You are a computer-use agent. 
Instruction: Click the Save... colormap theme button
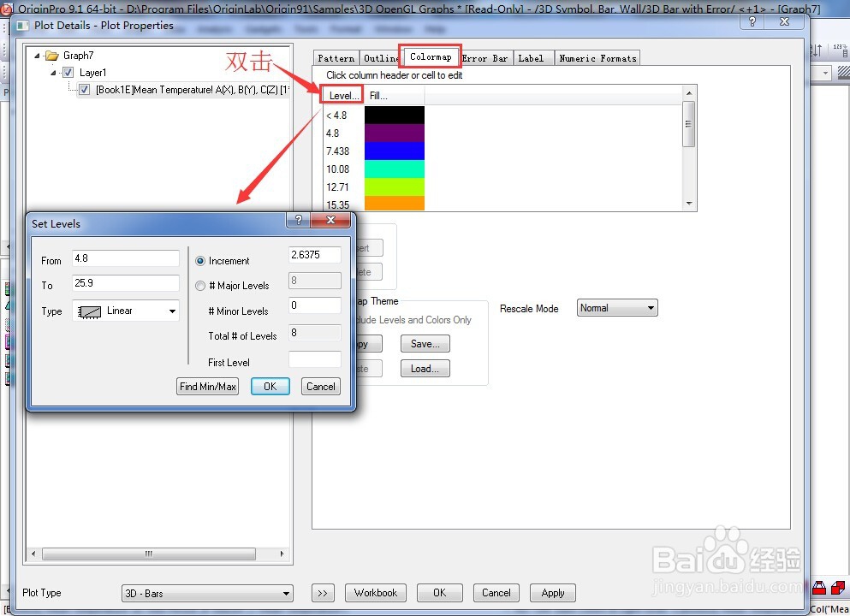click(x=425, y=344)
